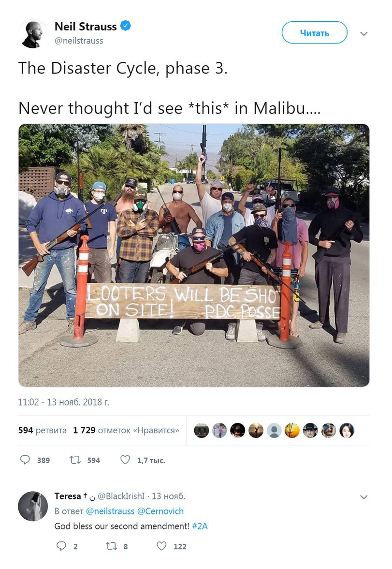The image size is (392, 569).
Task: Open the @neilstrauss handle link
Action: 79,41
